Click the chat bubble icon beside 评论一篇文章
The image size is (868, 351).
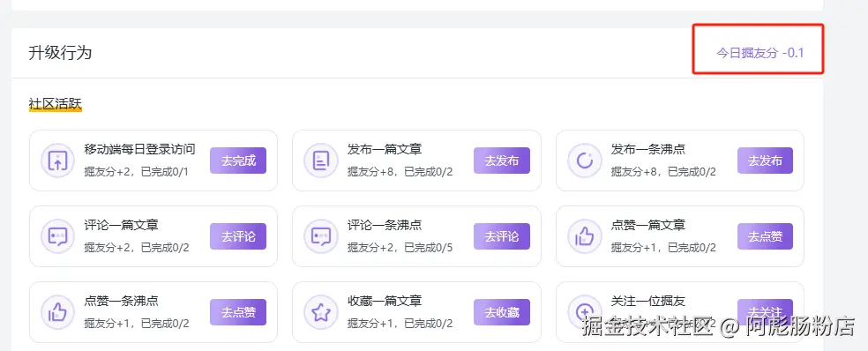(x=57, y=236)
